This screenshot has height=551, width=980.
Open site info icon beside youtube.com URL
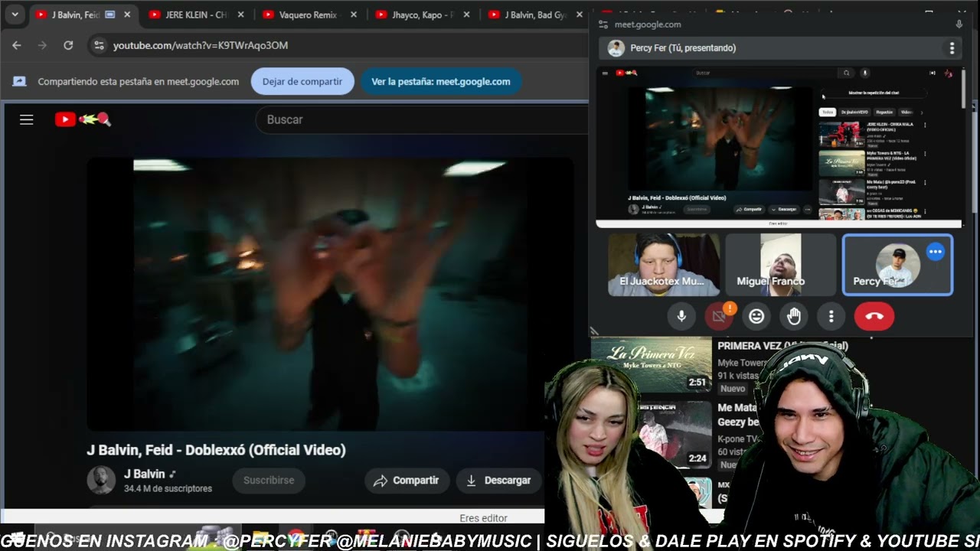tap(99, 45)
